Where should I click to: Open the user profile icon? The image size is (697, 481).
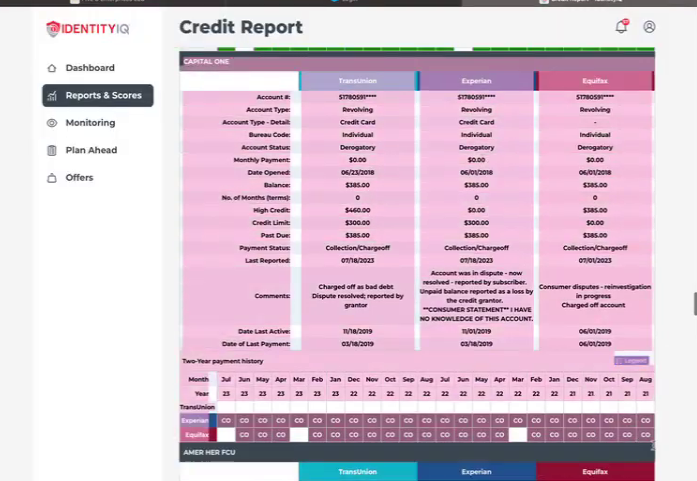(x=649, y=27)
